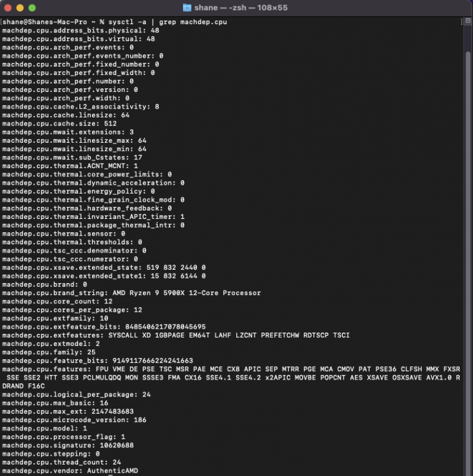
Task: Click the line 'machdep.cpu.extfeature_bits: 8485406217078045695'
Action: pyautogui.click(x=104, y=327)
